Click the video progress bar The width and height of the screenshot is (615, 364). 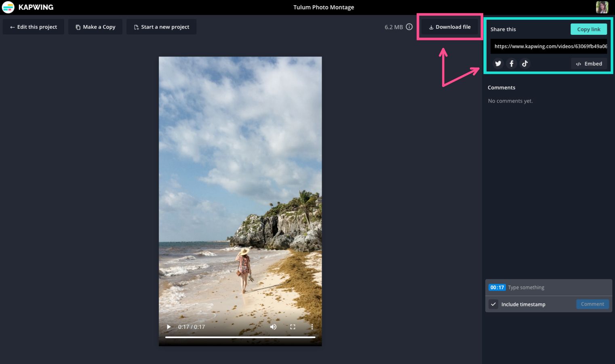tap(240, 337)
